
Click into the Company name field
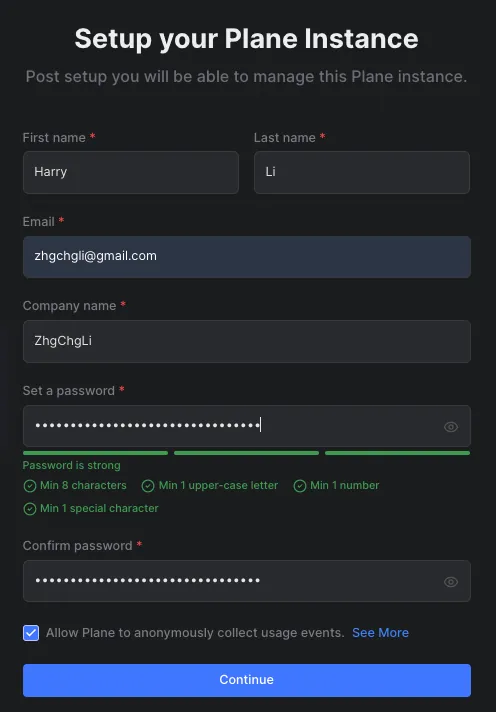click(x=247, y=341)
